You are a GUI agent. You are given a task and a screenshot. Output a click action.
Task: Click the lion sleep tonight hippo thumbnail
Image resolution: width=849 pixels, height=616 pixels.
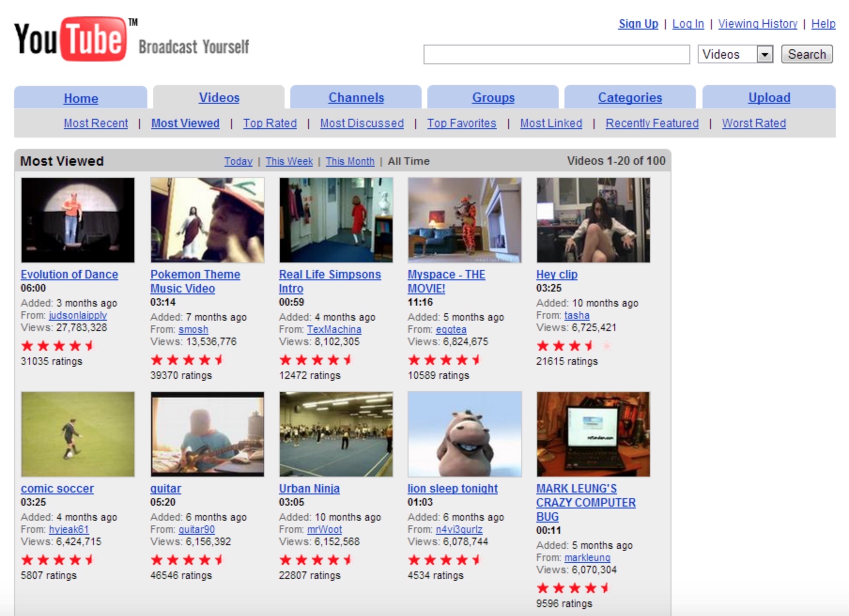tap(464, 434)
